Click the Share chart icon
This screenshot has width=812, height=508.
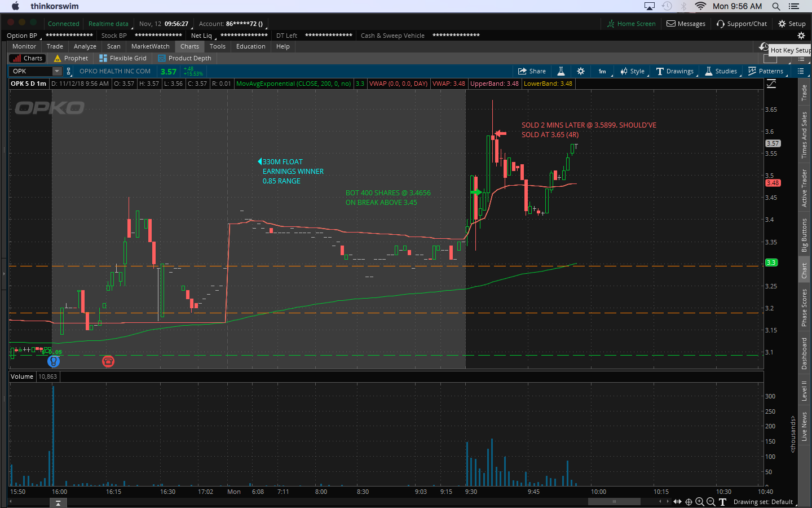click(x=522, y=71)
